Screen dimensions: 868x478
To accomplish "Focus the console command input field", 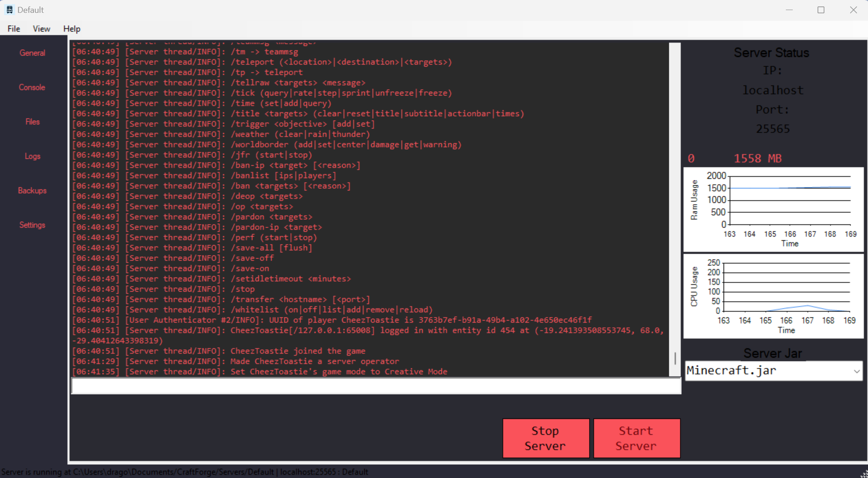I will point(376,386).
